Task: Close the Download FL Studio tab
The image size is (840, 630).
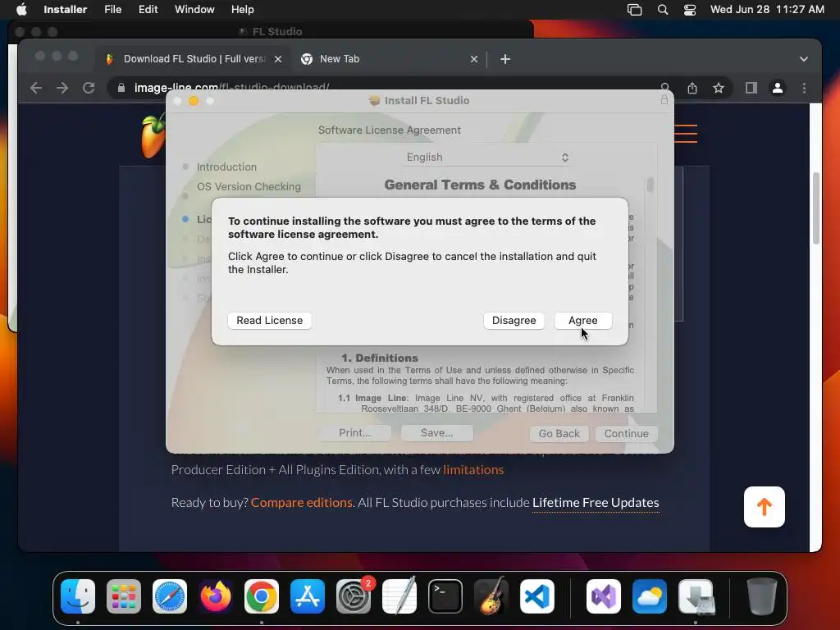Action: (278, 59)
